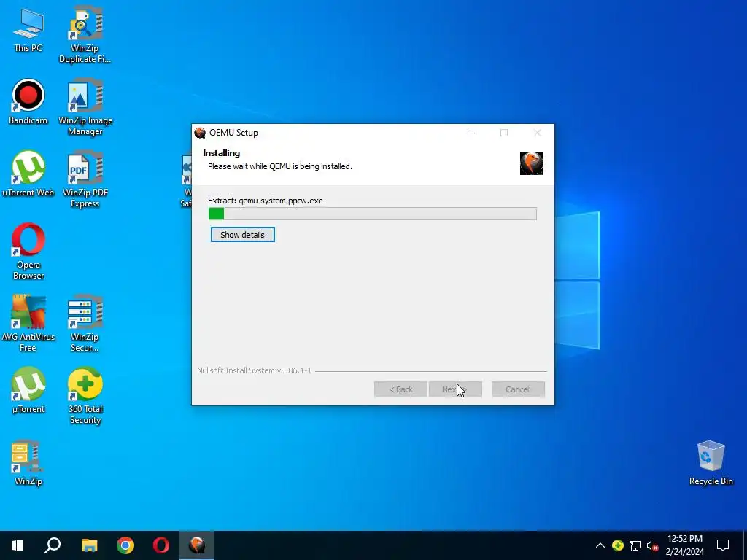
Task: Open taskbar Search magnifier
Action: point(53,545)
